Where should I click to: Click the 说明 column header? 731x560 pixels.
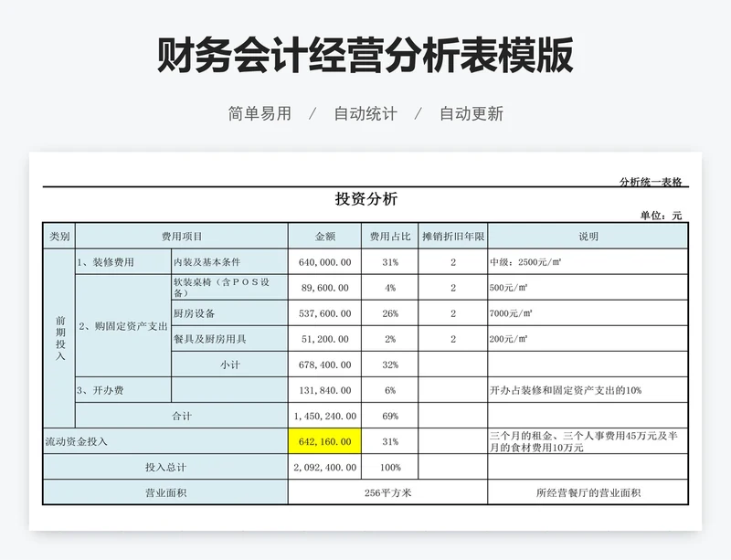pos(588,236)
